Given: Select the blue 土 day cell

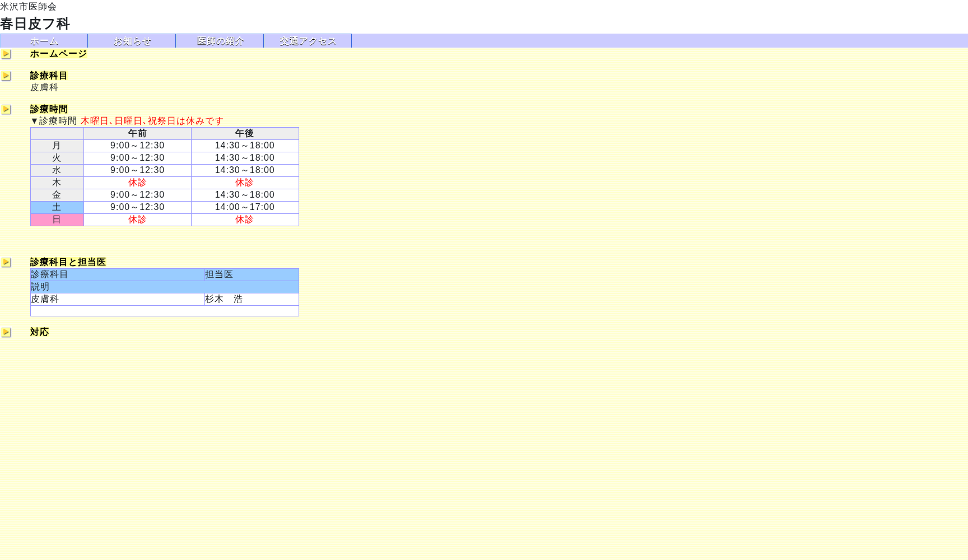Looking at the screenshot, I should click(57, 207).
